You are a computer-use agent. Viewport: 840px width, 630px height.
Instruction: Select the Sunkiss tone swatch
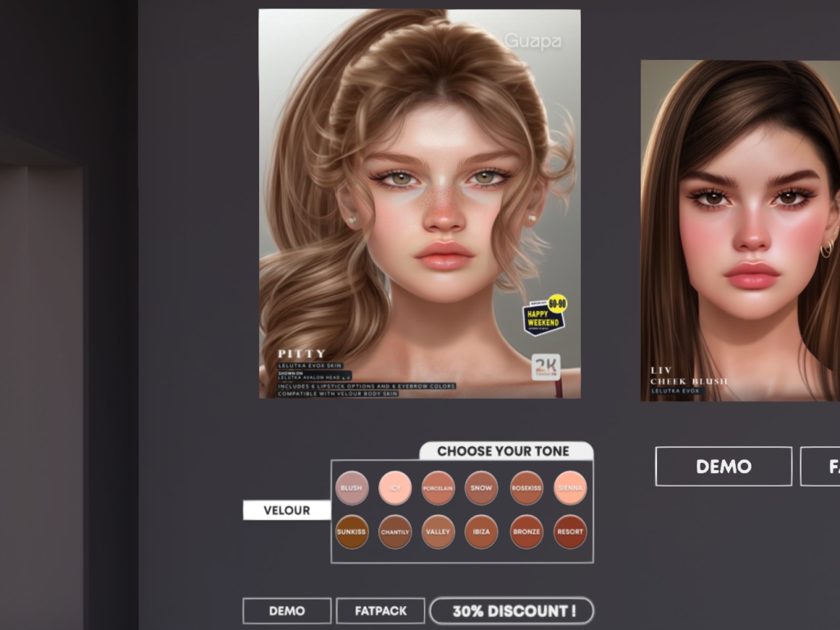click(351, 532)
